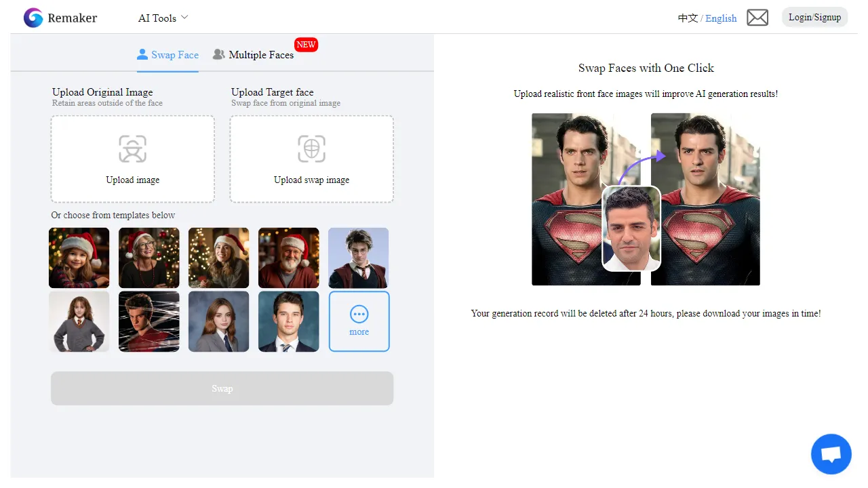Image resolution: width=868 pixels, height=488 pixels.
Task: Select the woman in school uniform portrait template
Action: coord(219,321)
